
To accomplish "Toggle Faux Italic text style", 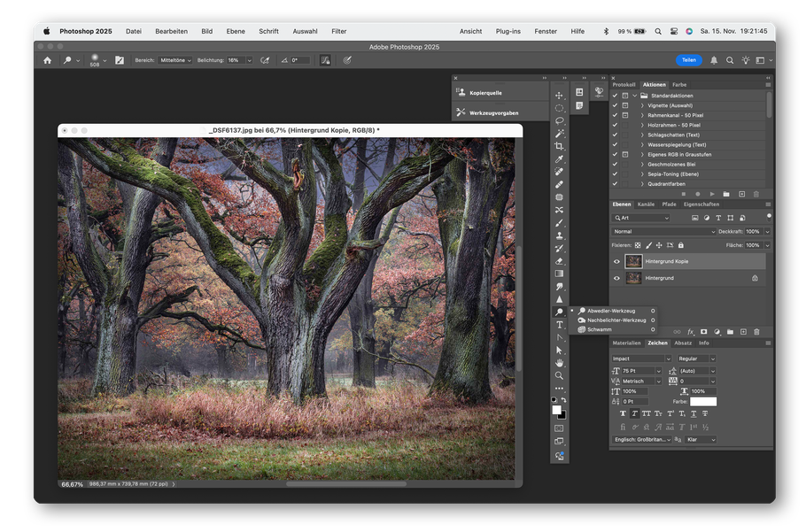I will pyautogui.click(x=635, y=413).
